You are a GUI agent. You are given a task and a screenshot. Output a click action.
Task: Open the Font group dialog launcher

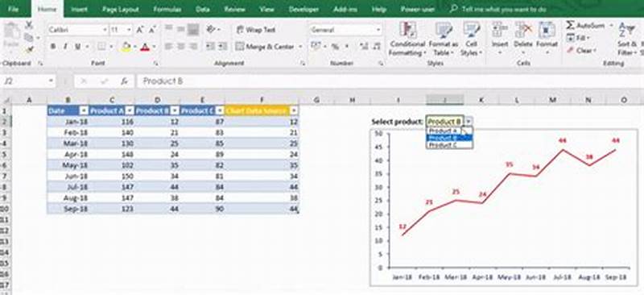pyautogui.click(x=155, y=64)
